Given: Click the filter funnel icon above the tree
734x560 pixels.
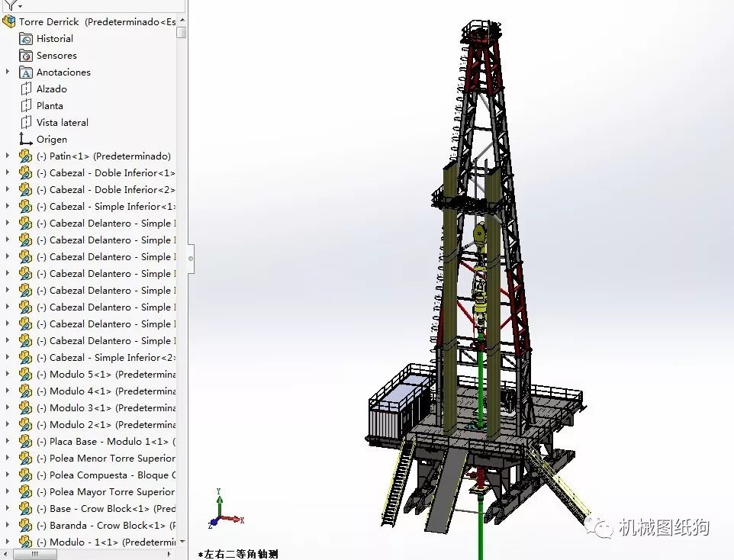Looking at the screenshot, I should pos(11,5).
